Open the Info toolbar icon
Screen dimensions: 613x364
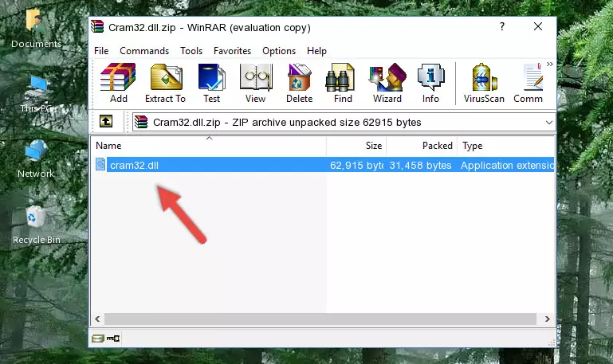pyautogui.click(x=430, y=77)
